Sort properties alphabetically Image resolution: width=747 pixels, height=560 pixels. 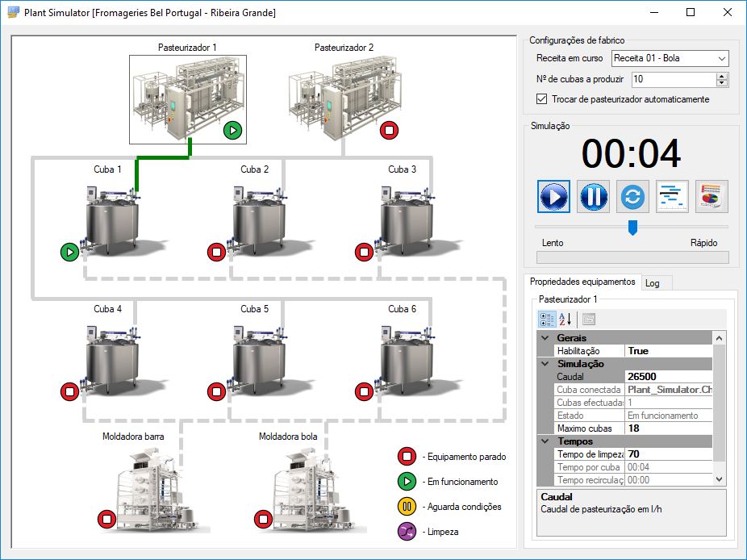point(565,319)
